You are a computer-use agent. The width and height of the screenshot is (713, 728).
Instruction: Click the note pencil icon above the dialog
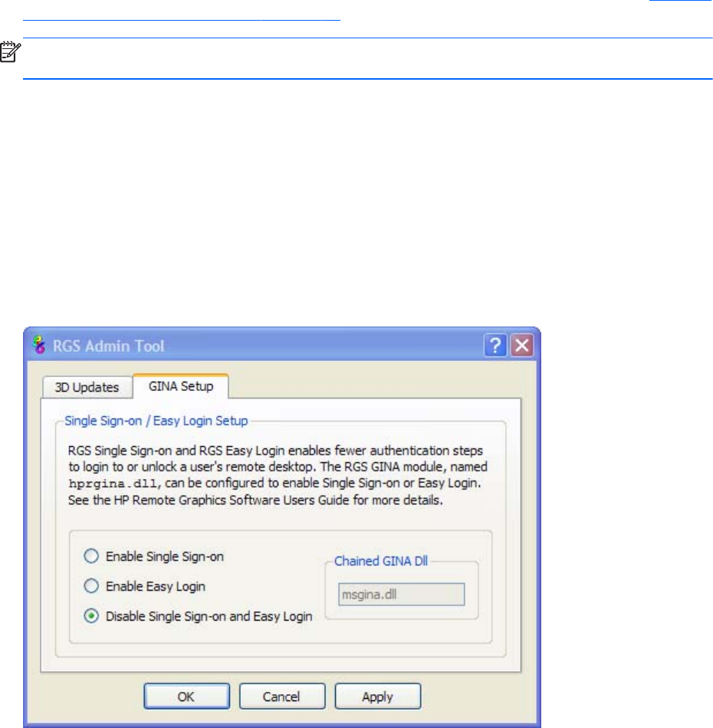(x=10, y=51)
